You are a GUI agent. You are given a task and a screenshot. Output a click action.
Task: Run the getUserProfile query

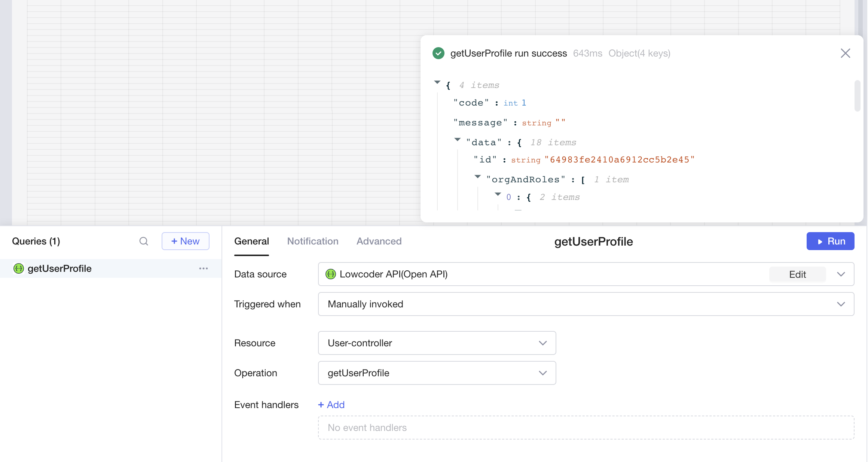pos(830,241)
